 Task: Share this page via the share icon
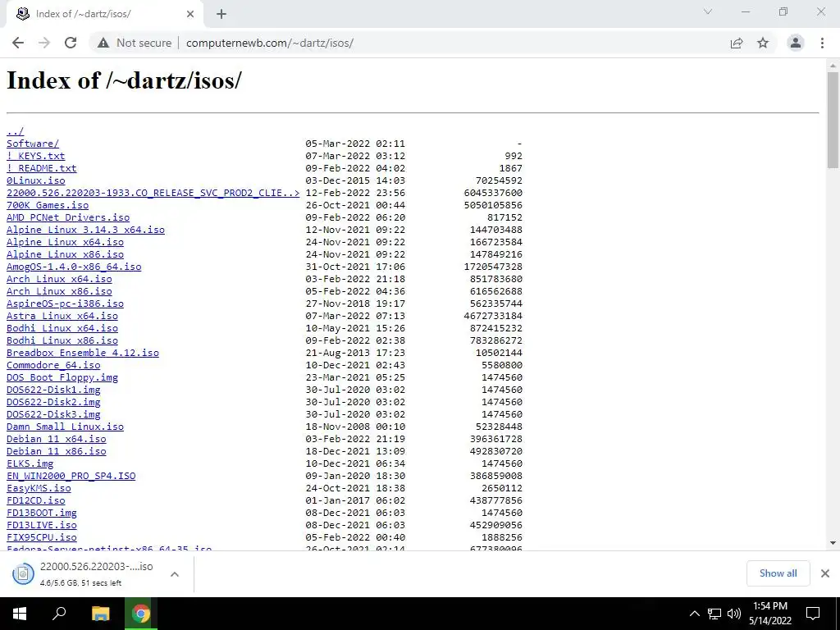pyautogui.click(x=737, y=43)
